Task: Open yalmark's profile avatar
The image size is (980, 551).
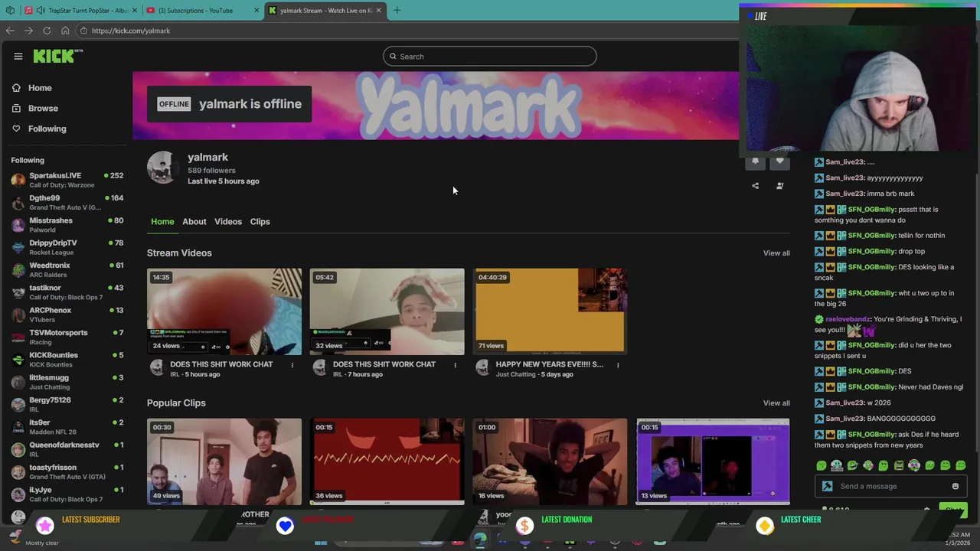Action: point(162,168)
